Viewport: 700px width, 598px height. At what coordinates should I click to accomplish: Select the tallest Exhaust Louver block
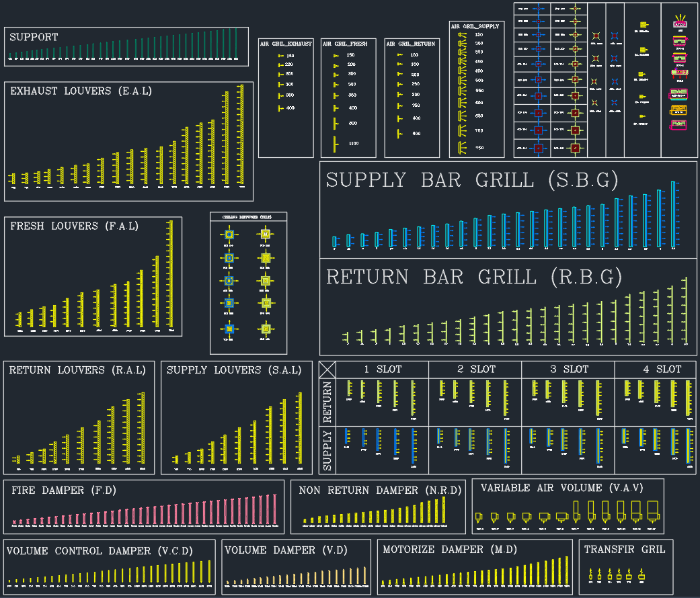241,133
